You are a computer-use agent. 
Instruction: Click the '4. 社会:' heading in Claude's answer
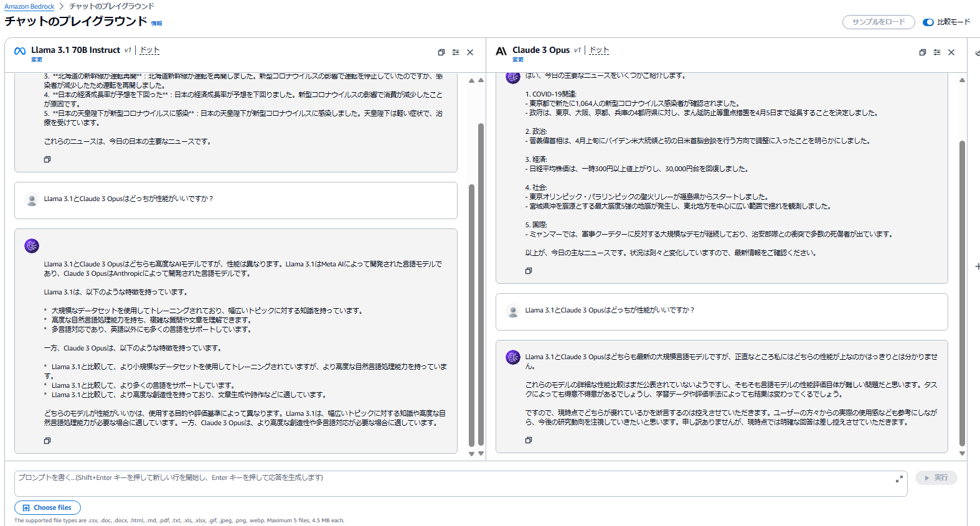click(536, 187)
